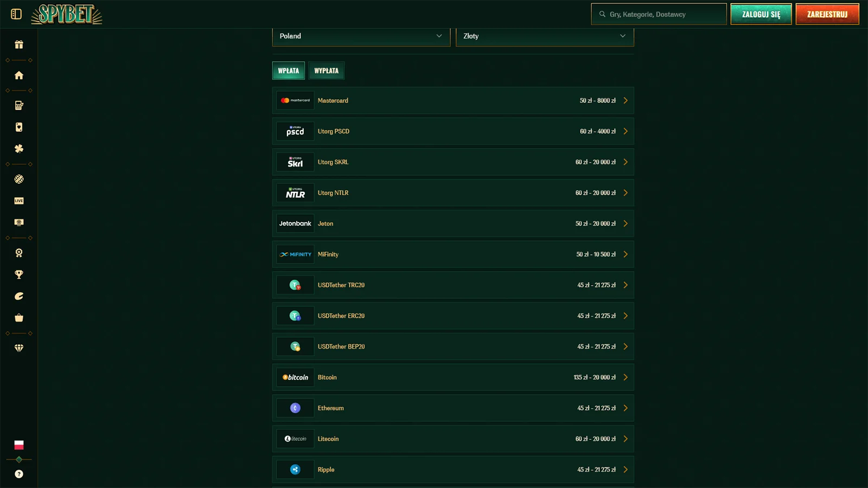
Task: Expand the Ethereum row chevron
Action: (x=626, y=408)
